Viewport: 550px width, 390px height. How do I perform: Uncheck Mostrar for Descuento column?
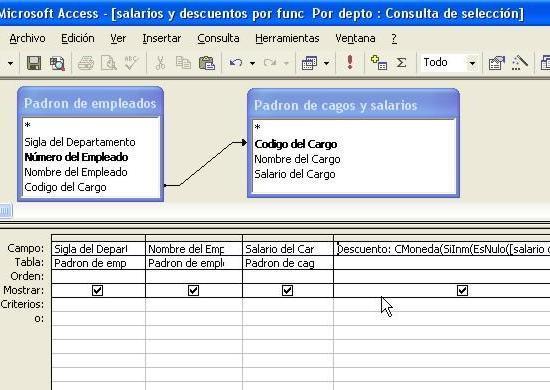[462, 290]
